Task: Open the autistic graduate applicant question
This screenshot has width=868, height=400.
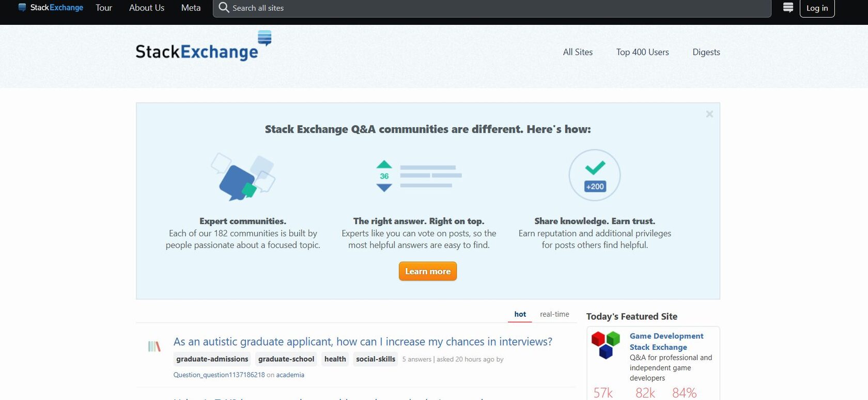Action: point(363,342)
